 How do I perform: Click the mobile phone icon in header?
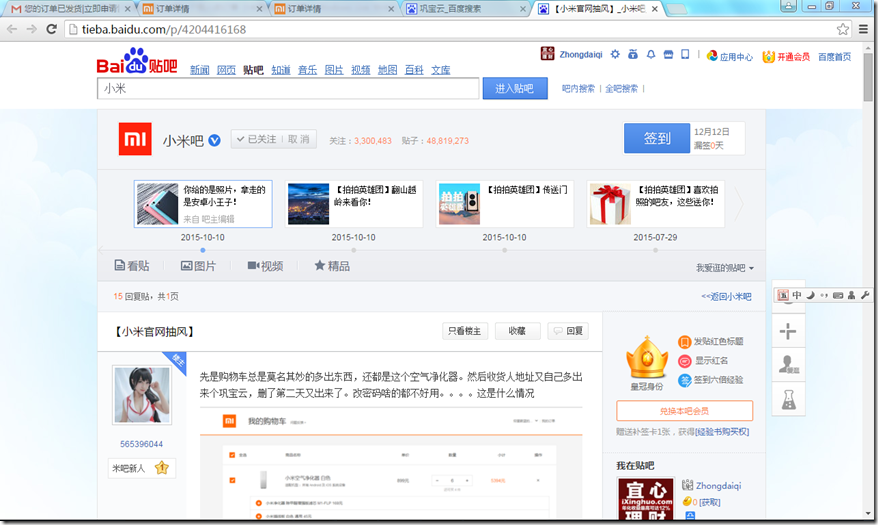point(685,54)
